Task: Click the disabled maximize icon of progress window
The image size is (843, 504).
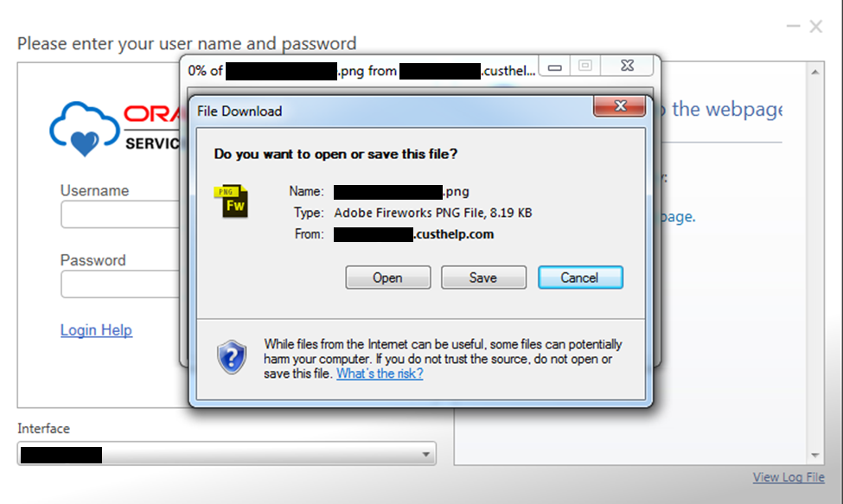Action: pyautogui.click(x=585, y=66)
